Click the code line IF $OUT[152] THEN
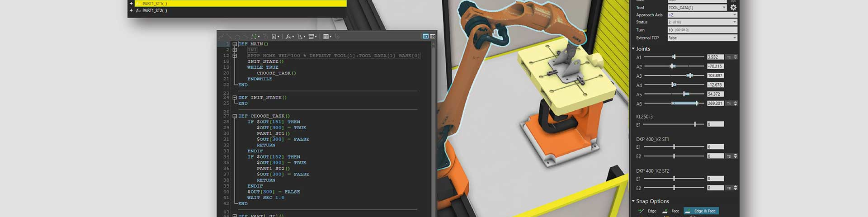This screenshot has width=868, height=217. tap(274, 157)
